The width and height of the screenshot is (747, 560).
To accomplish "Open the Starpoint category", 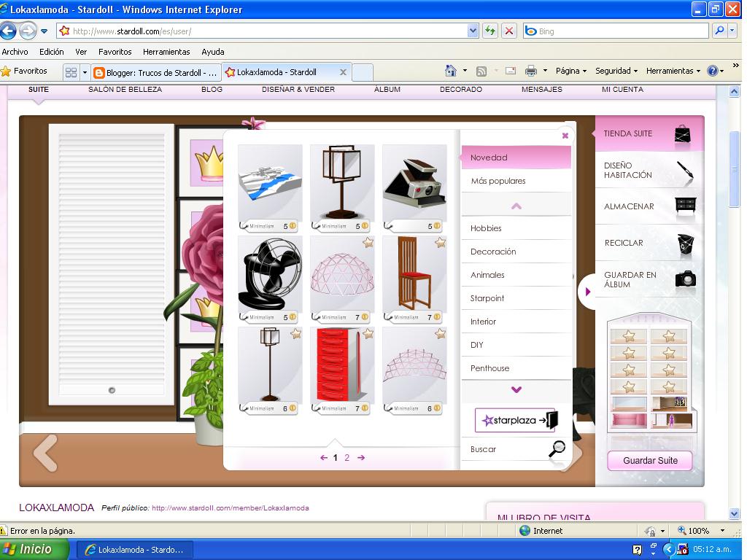I will point(516,298).
